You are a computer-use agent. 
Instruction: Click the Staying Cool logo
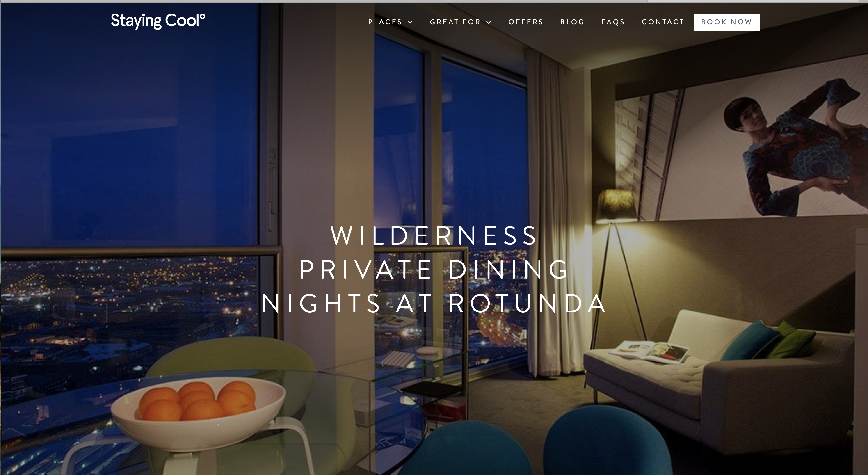158,21
